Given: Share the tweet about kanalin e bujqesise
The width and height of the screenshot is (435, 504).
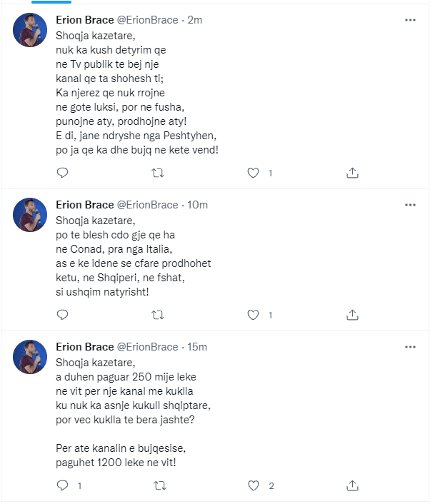Looking at the screenshot, I should pos(351,485).
